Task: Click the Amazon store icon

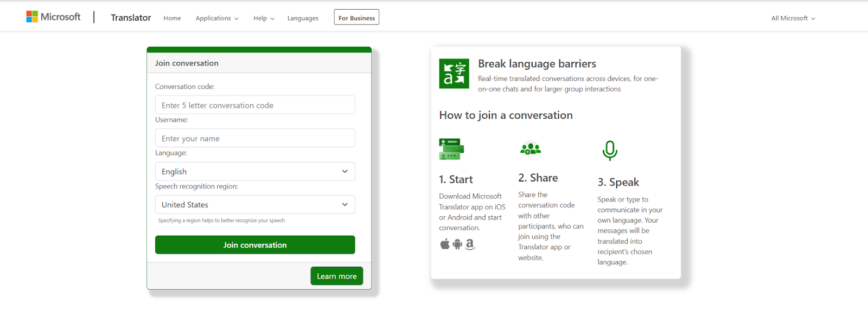Action: tap(470, 244)
